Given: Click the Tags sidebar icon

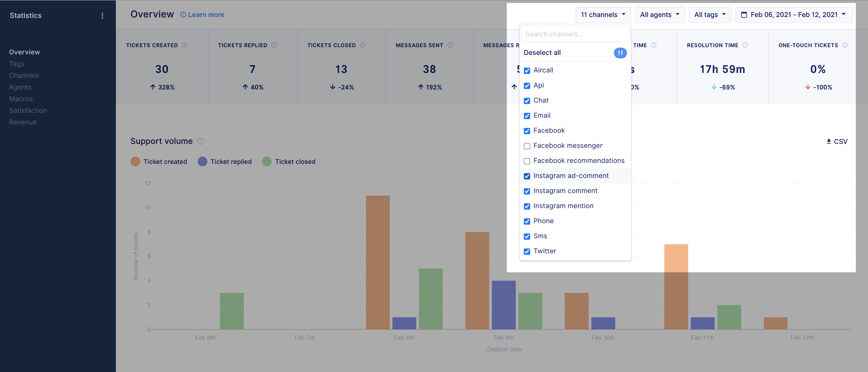Looking at the screenshot, I should coord(16,63).
